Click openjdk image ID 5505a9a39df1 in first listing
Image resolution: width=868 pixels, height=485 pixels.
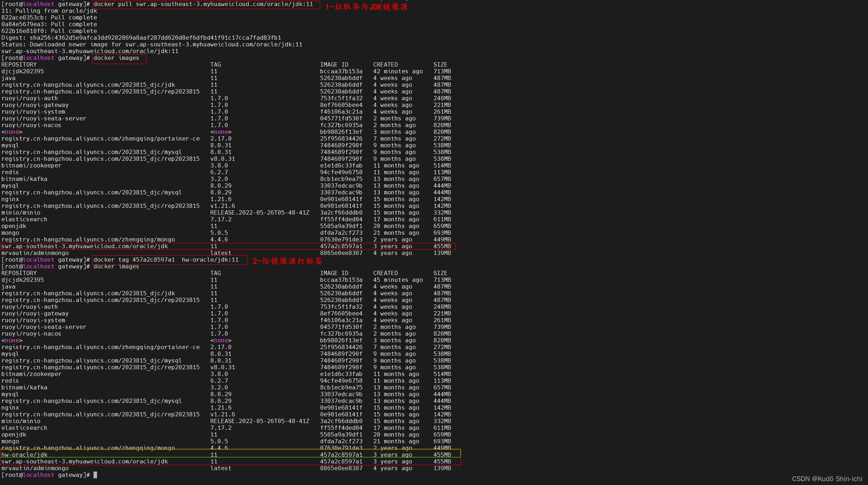(x=341, y=226)
